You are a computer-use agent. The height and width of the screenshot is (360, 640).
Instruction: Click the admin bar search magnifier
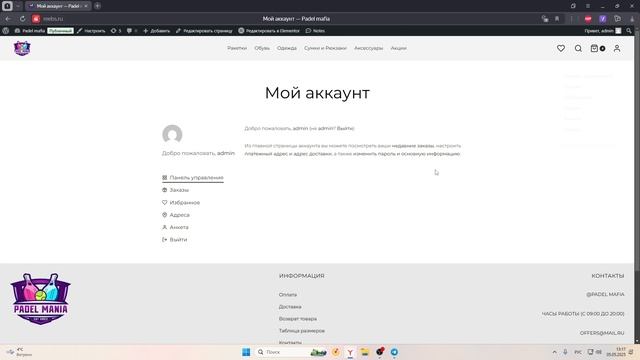pos(629,31)
